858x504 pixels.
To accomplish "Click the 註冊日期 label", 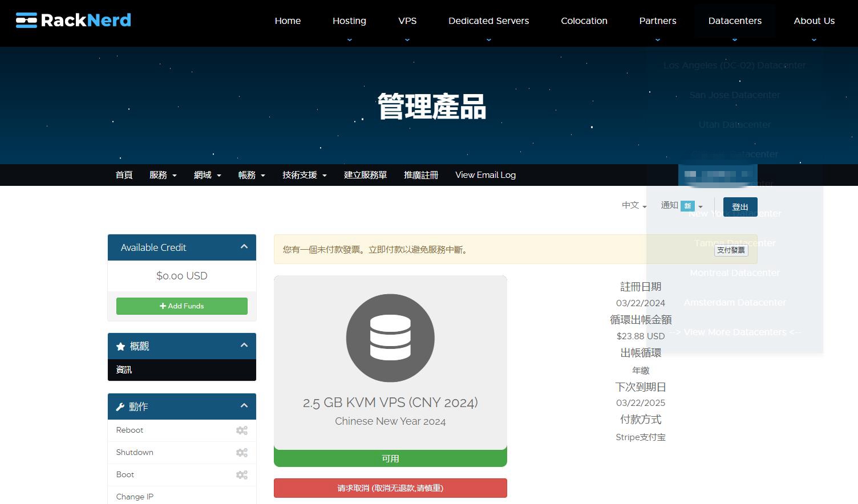I will tap(641, 287).
